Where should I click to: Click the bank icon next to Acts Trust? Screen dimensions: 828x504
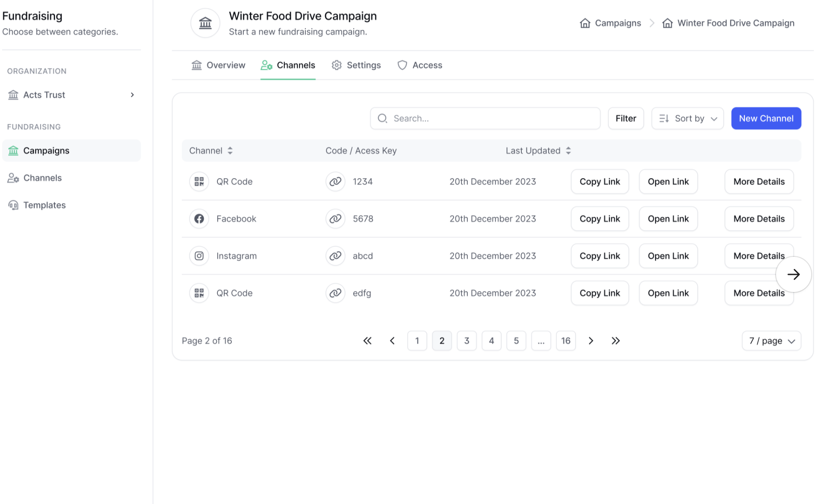click(x=13, y=95)
